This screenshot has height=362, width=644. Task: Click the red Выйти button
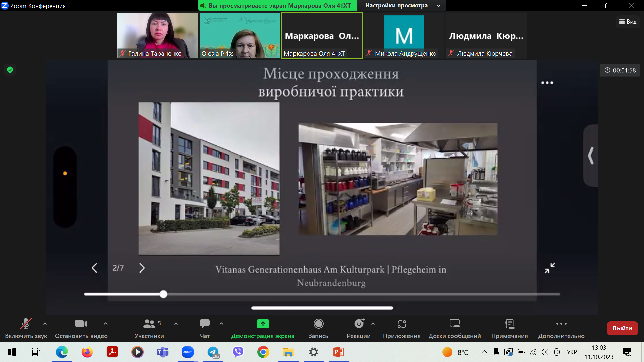[622, 328]
